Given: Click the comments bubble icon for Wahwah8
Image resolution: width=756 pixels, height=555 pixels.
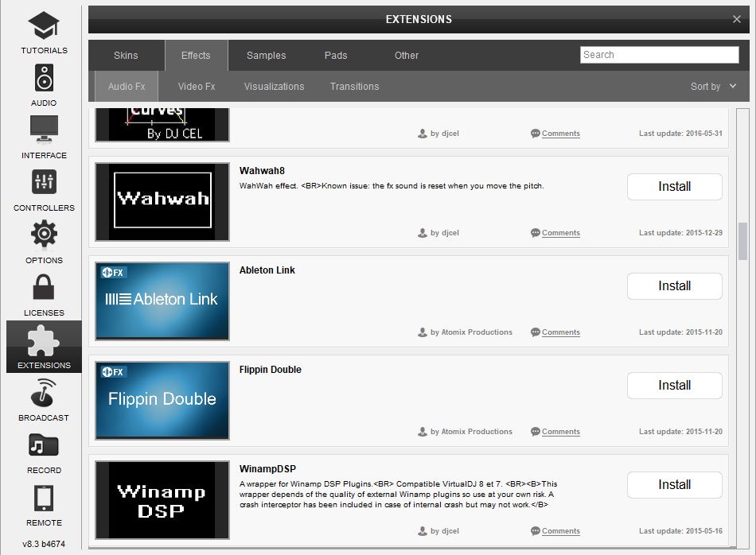Looking at the screenshot, I should pos(536,233).
